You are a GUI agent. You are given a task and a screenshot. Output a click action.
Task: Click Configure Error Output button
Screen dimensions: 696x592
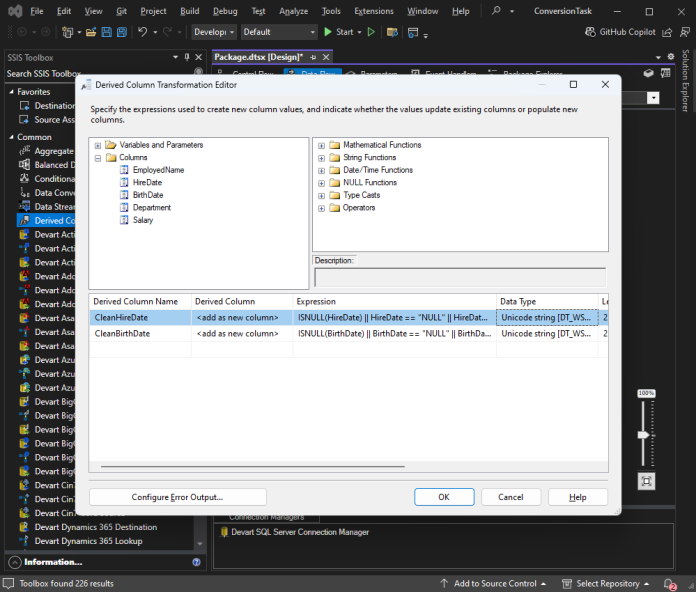click(x=177, y=497)
